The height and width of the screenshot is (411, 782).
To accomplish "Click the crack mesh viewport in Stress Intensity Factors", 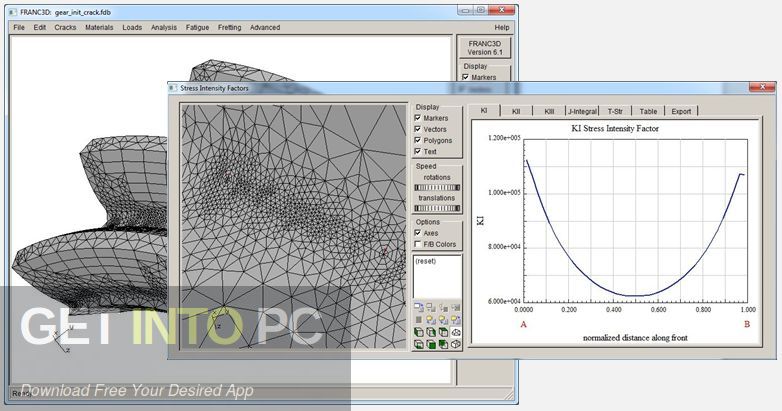I will [x=294, y=226].
